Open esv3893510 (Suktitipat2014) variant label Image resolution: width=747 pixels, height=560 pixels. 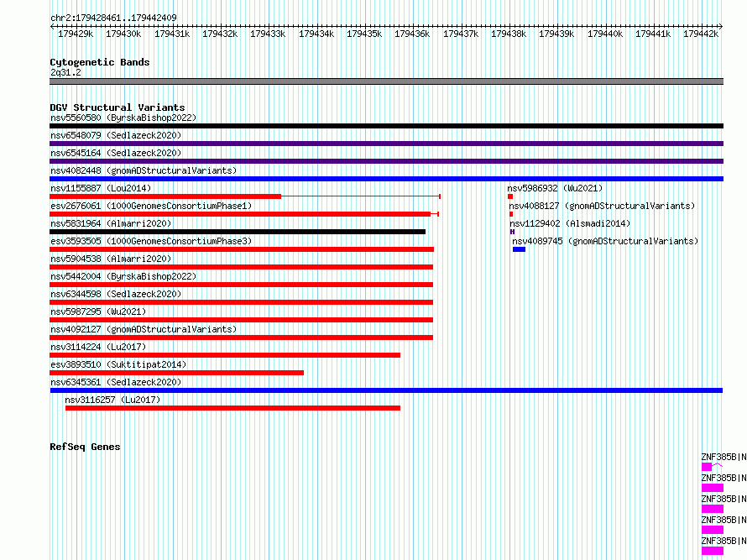(118, 364)
